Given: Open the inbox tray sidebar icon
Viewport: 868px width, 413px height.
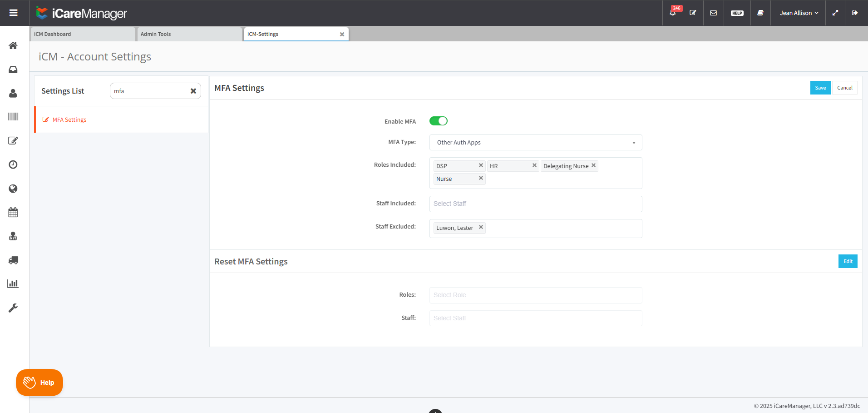Looking at the screenshot, I should pyautogui.click(x=13, y=70).
